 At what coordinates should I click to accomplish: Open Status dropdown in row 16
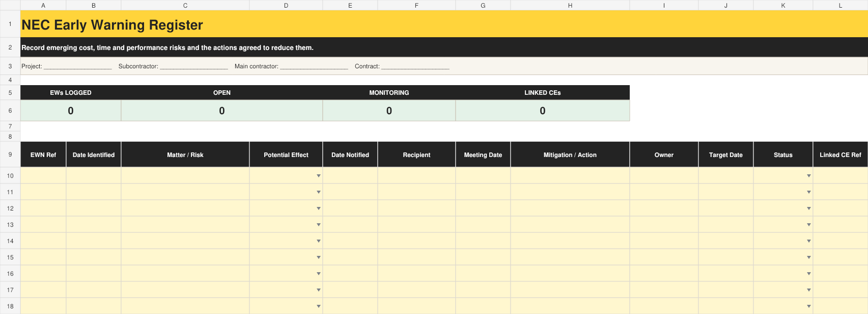(809, 274)
